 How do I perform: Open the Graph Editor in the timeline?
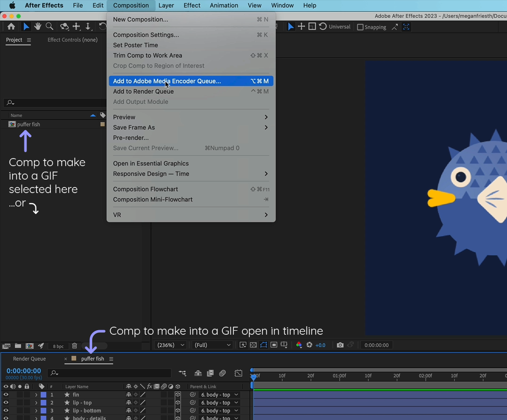tap(238, 373)
